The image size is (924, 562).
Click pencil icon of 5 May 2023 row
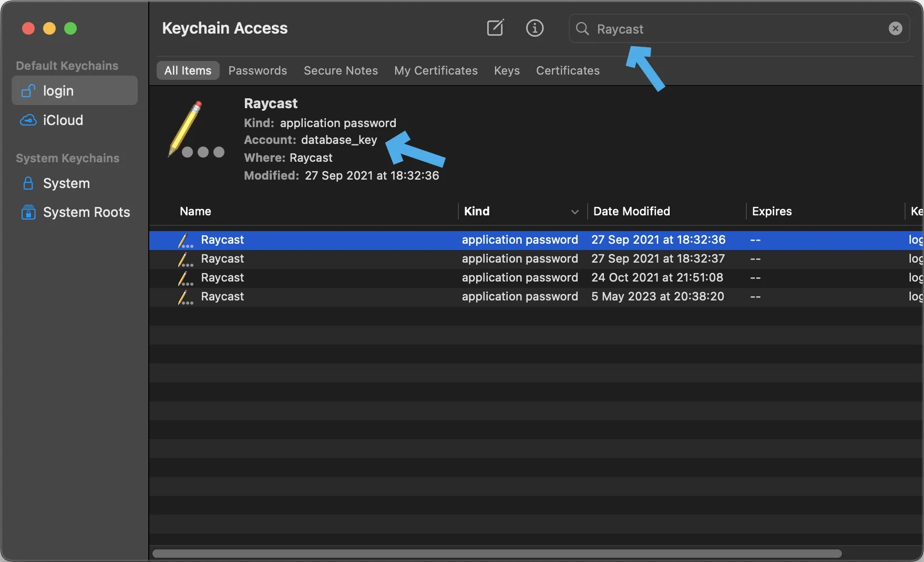point(185,297)
